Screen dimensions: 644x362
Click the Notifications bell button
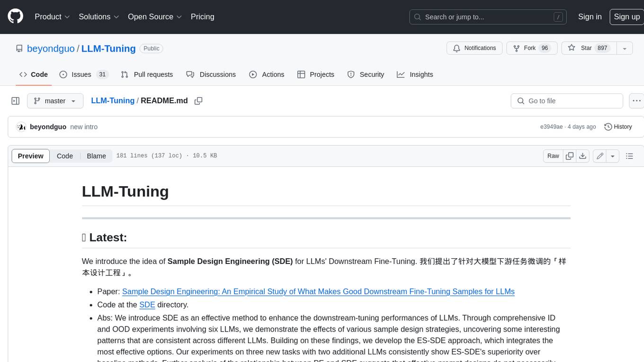(474, 48)
